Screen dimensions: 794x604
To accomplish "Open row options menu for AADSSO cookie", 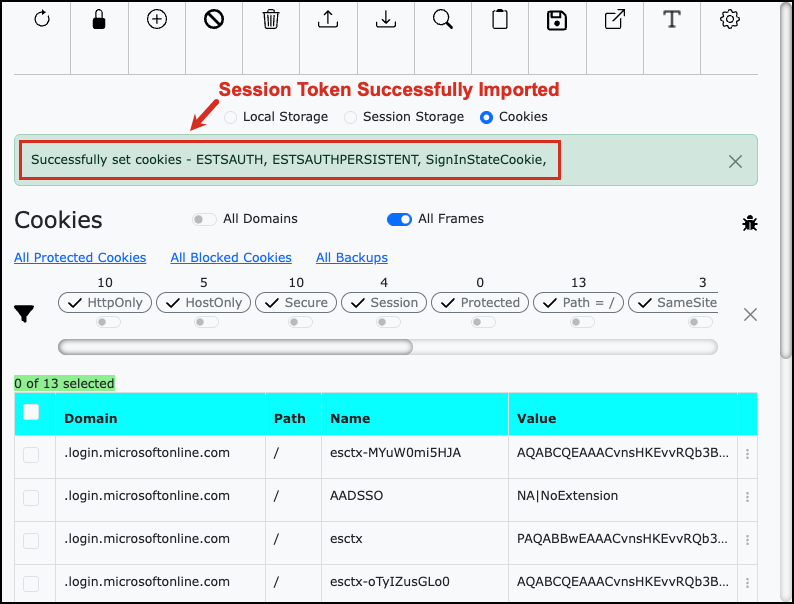I will (747, 496).
